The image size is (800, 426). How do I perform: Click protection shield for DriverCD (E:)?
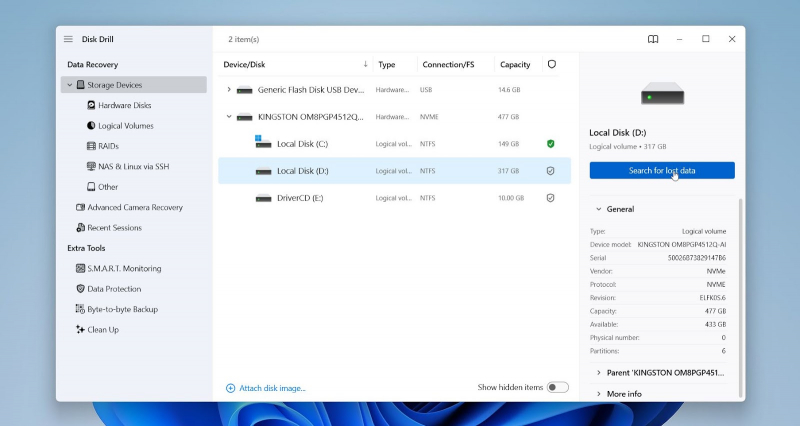point(551,198)
